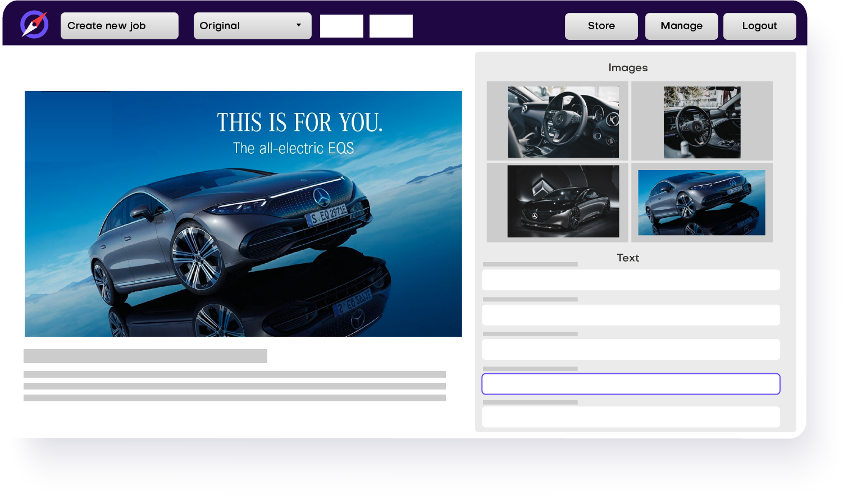Click the first Text input field
This screenshot has width=848, height=504.
tap(631, 280)
